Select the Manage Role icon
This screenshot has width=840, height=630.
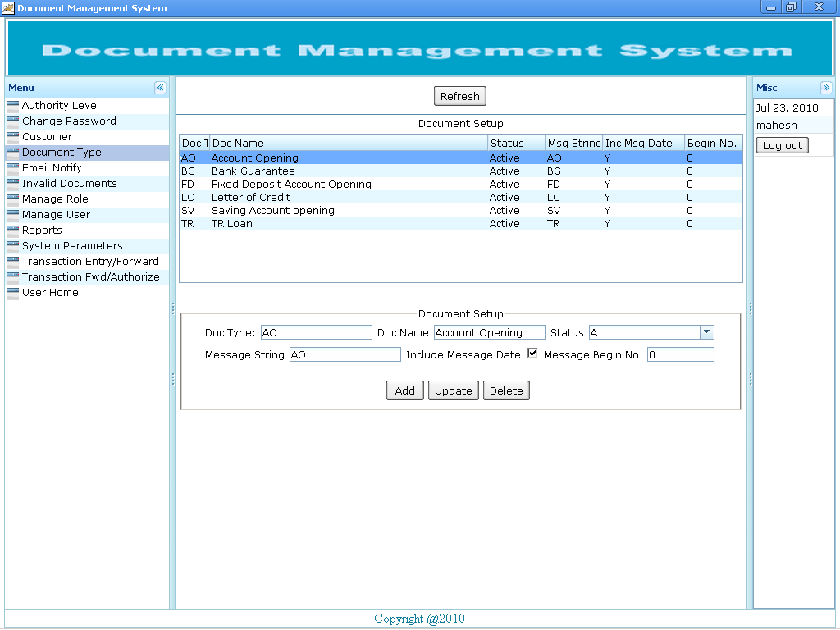12,199
